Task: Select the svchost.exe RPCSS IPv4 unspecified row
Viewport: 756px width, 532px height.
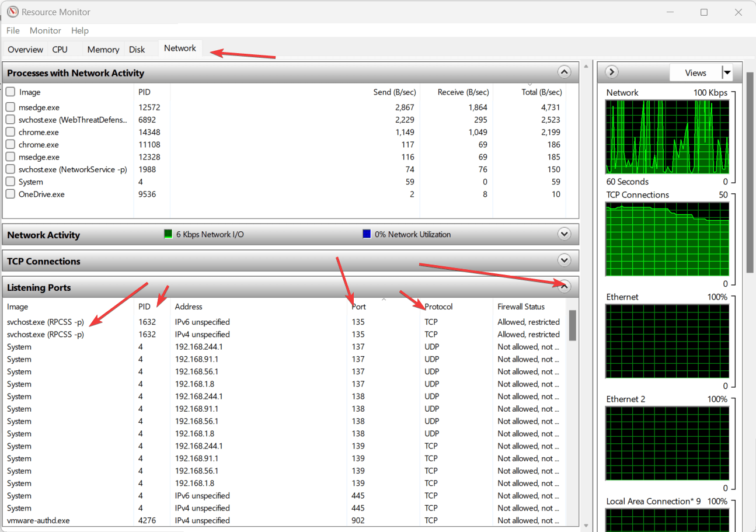Action: tap(285, 334)
